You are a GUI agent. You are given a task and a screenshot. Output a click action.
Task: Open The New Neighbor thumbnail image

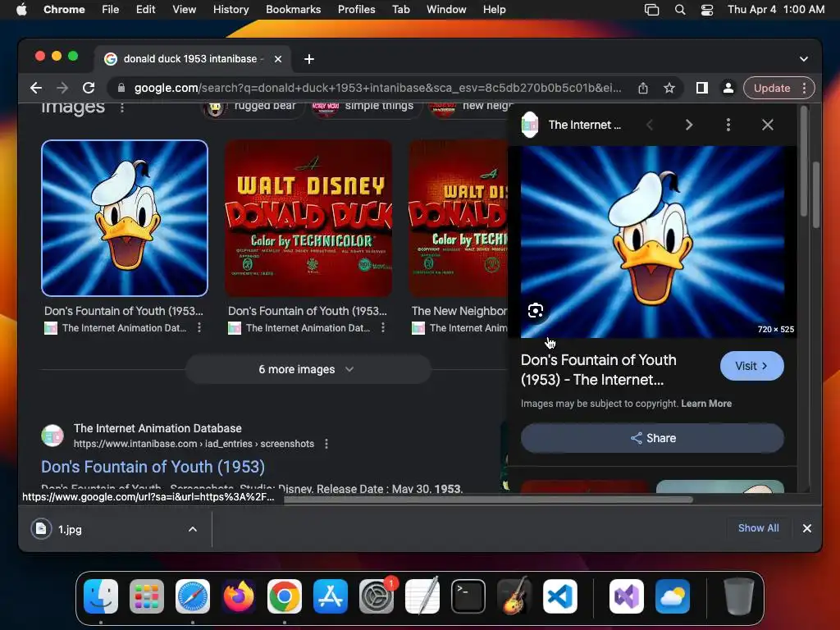458,218
